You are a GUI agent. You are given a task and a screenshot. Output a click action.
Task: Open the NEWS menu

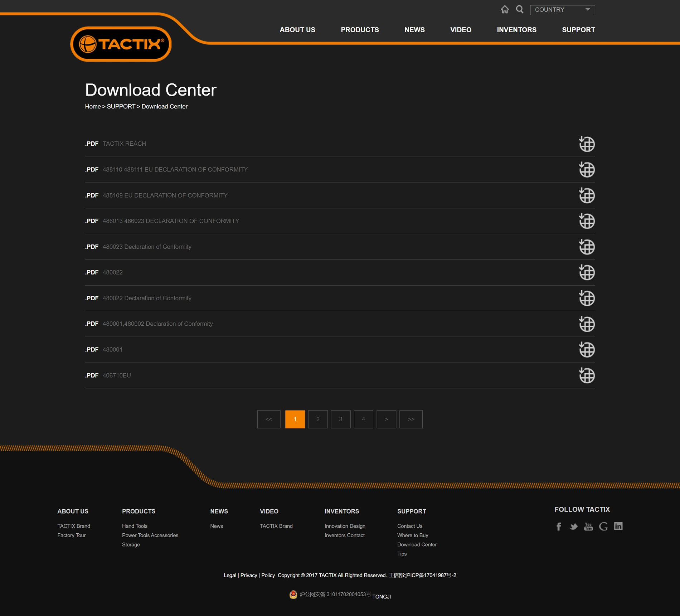(x=414, y=30)
